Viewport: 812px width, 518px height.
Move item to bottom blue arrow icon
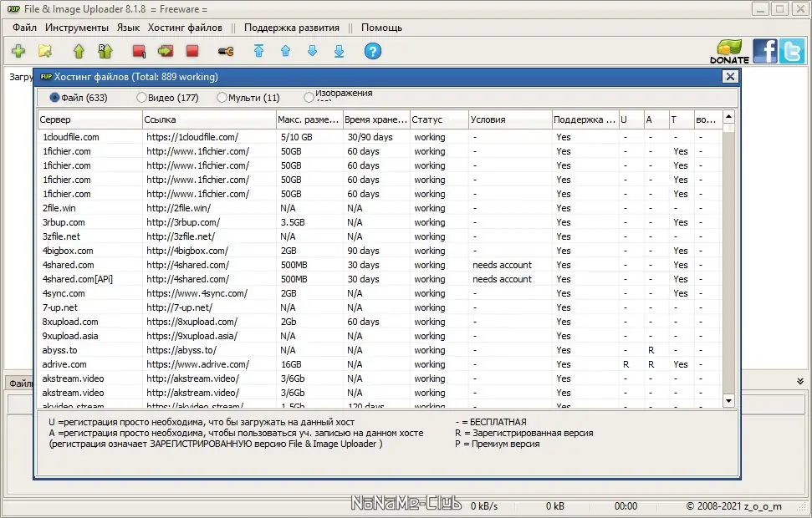340,51
